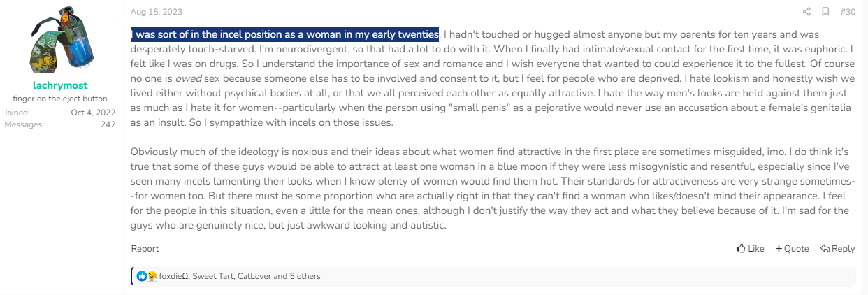Click the Reply button text
Image resolution: width=868 pixels, height=295 pixels.
[x=844, y=249]
